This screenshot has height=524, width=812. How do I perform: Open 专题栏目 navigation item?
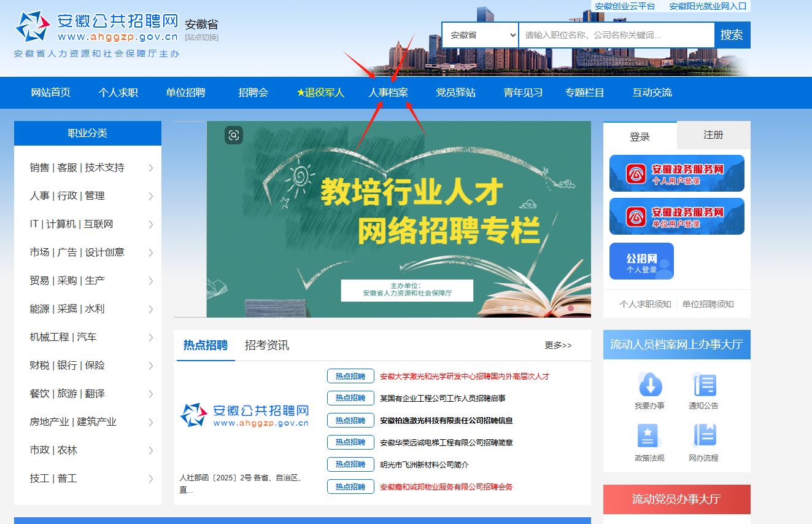[585, 93]
